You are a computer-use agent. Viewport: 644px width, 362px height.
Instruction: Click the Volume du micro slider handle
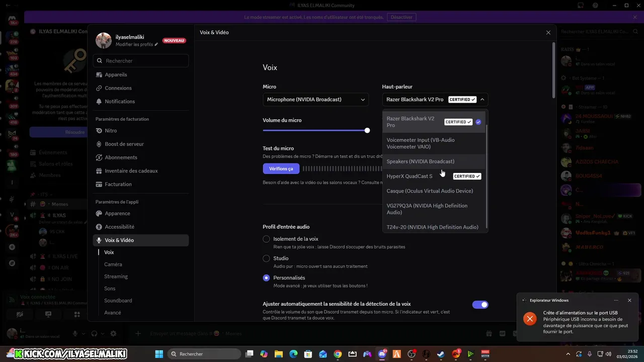point(367,130)
